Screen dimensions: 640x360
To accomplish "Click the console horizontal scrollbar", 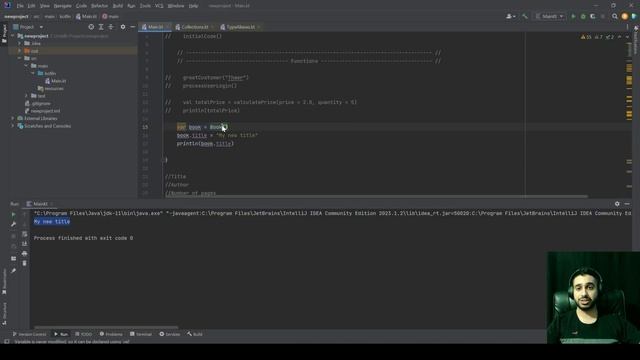I will pyautogui.click(x=106, y=327).
